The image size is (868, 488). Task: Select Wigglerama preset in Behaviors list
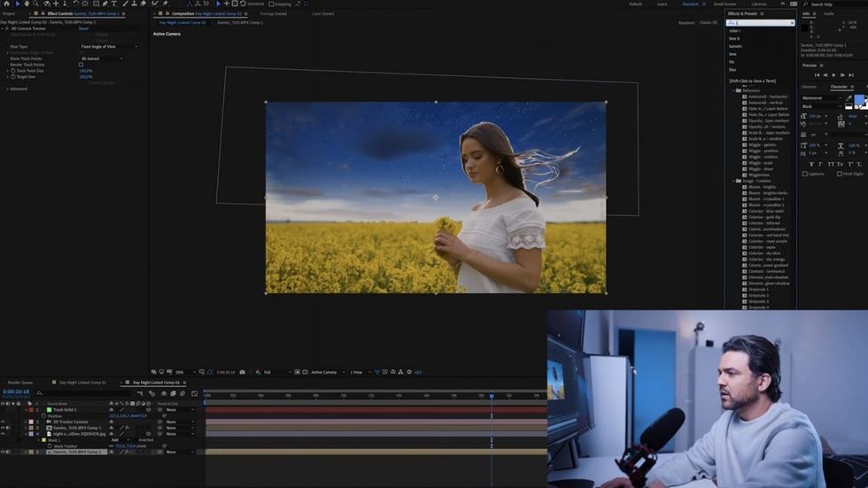759,174
